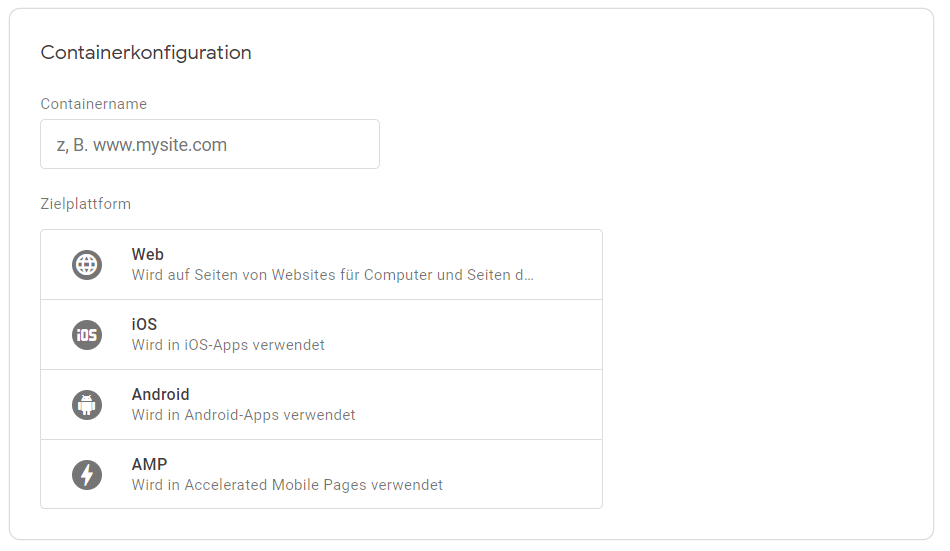This screenshot has width=950, height=551.
Task: Click the AMP lightning bolt icon
Action: point(87,475)
